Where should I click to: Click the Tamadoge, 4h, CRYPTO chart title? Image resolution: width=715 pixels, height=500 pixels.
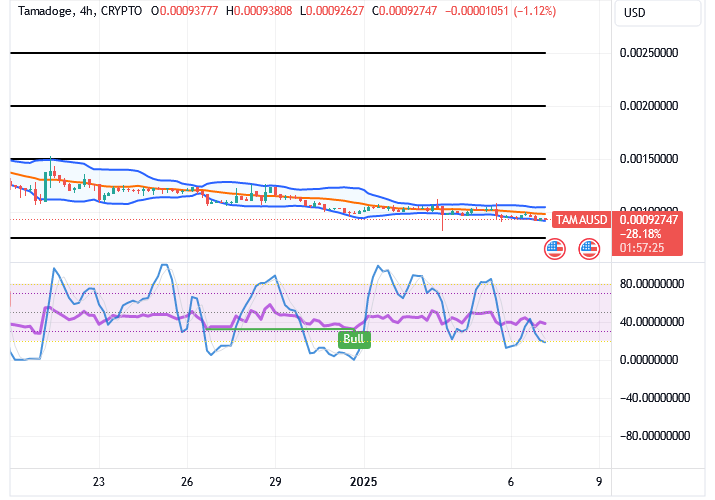(75, 13)
